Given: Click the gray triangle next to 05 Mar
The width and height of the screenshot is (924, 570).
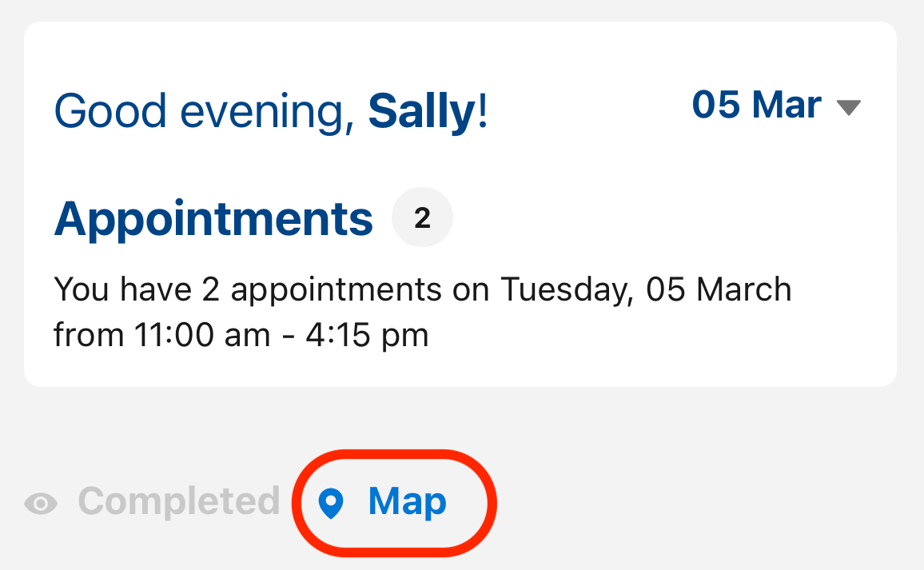Looking at the screenshot, I should tap(848, 107).
